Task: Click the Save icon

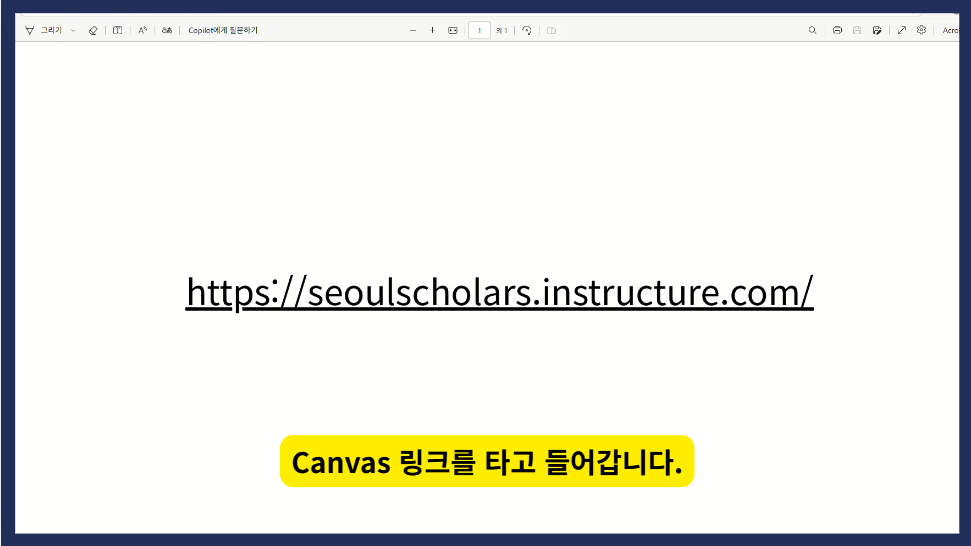Action: [857, 31]
